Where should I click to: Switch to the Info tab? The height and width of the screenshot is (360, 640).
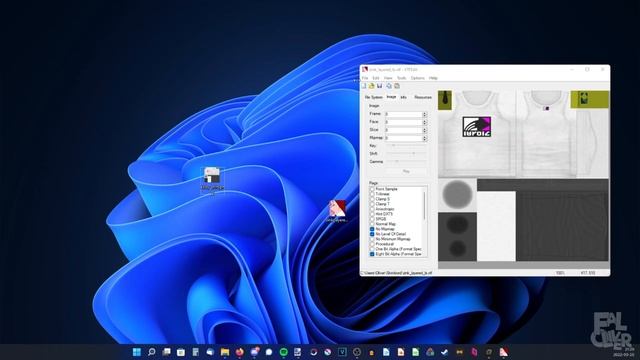(x=403, y=97)
